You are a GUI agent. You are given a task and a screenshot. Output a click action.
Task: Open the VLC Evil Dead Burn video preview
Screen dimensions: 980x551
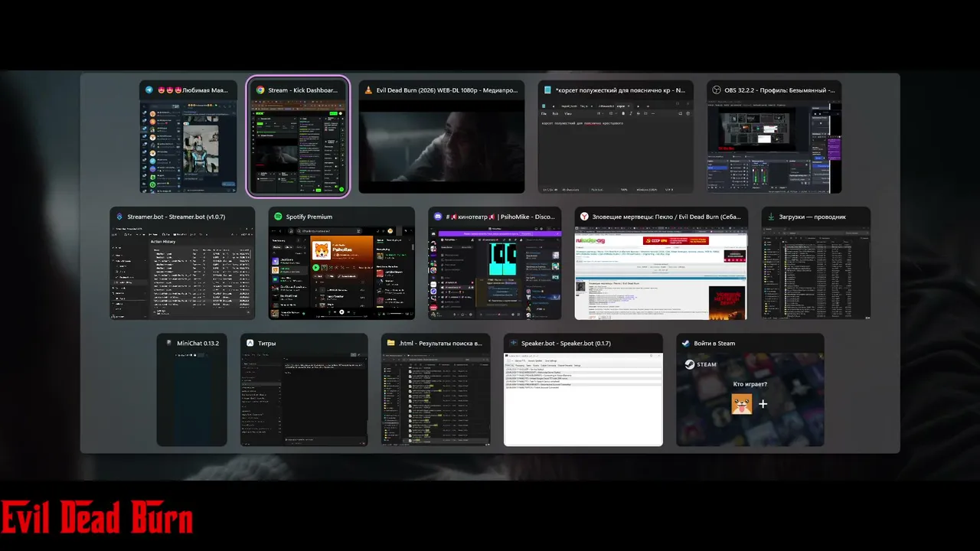tap(442, 148)
